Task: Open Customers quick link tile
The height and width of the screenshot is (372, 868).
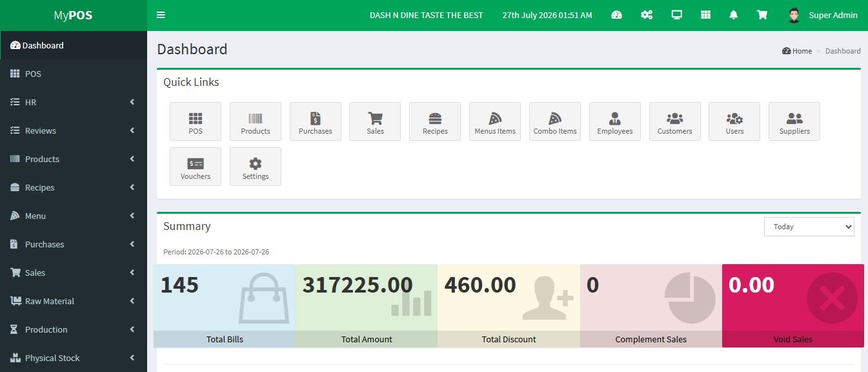Action: click(x=675, y=121)
